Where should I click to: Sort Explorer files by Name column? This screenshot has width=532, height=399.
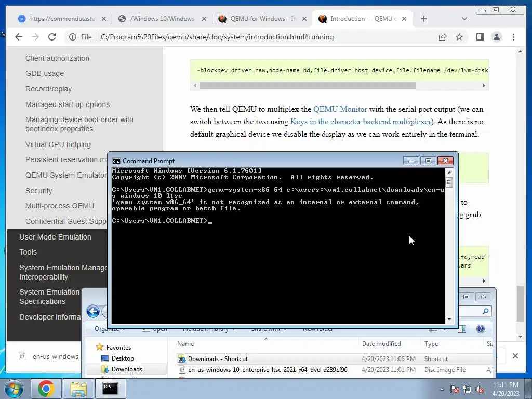click(185, 344)
